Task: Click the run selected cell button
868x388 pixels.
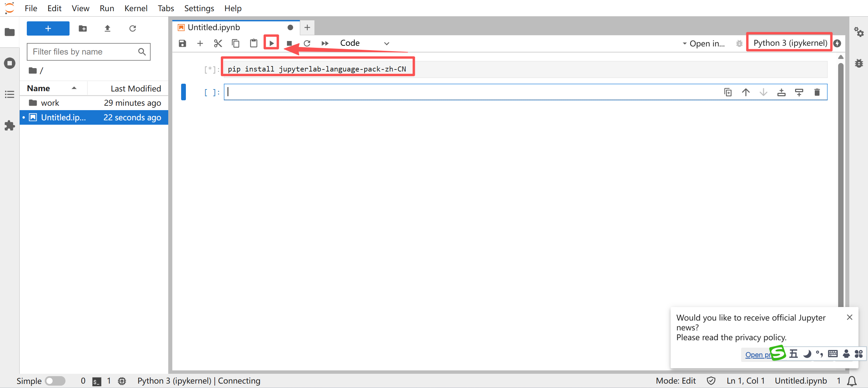Action: [271, 43]
